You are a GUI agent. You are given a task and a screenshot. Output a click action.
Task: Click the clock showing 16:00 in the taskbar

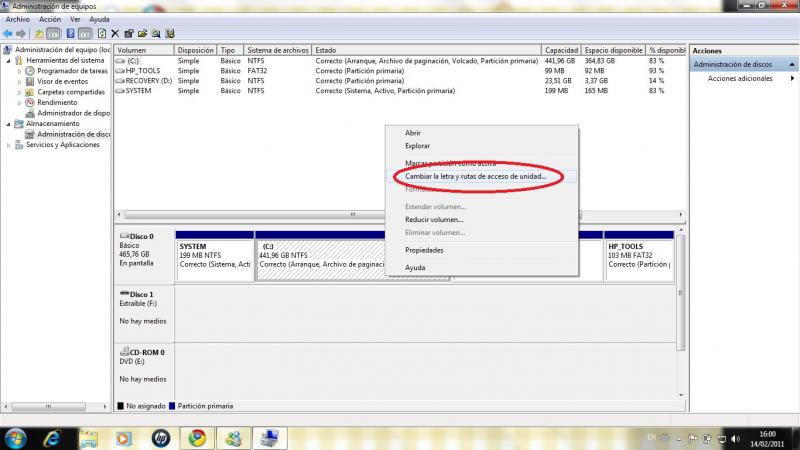pyautogui.click(x=767, y=439)
